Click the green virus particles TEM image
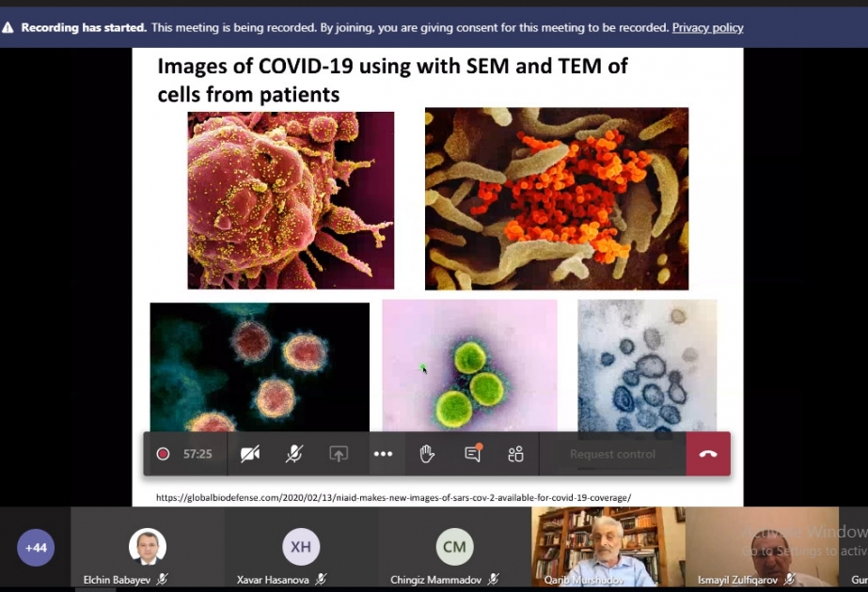The image size is (868, 592). pyautogui.click(x=469, y=366)
